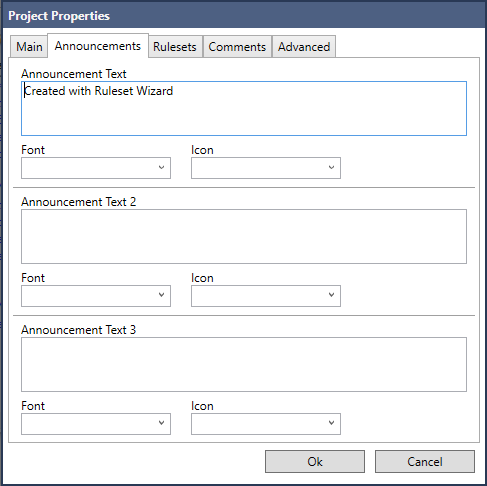Click arrow of first Font combo box
This screenshot has height=486, width=487.
tap(161, 167)
